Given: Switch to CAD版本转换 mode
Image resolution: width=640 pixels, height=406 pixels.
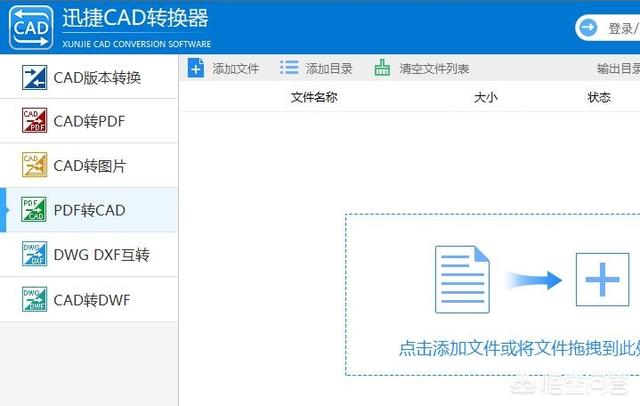Looking at the screenshot, I should pos(89,77).
